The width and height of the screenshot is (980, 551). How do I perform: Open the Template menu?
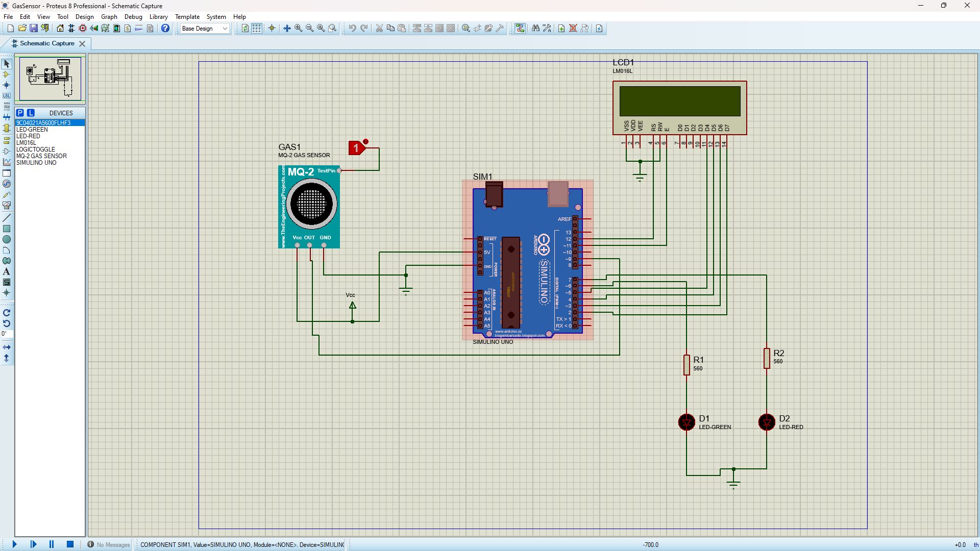tap(187, 17)
